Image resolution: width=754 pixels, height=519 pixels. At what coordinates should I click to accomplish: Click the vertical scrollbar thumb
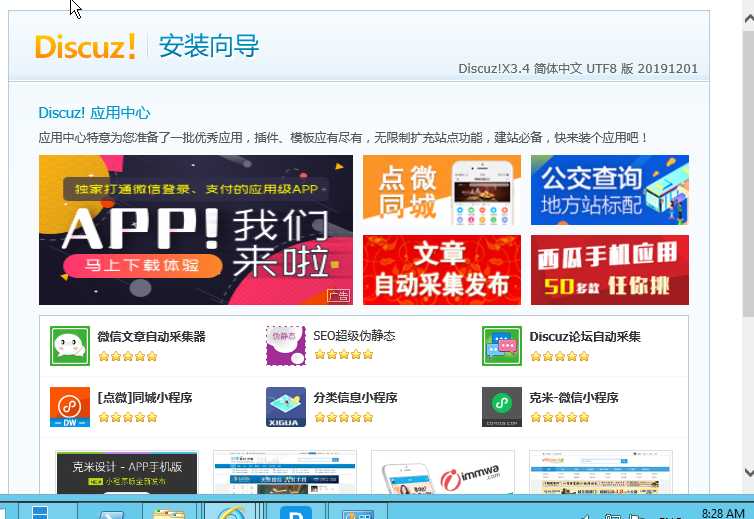coord(749,172)
